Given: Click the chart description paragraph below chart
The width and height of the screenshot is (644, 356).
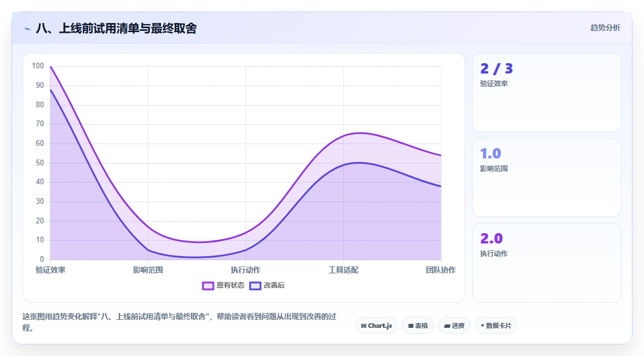Looking at the screenshot, I should (179, 322).
